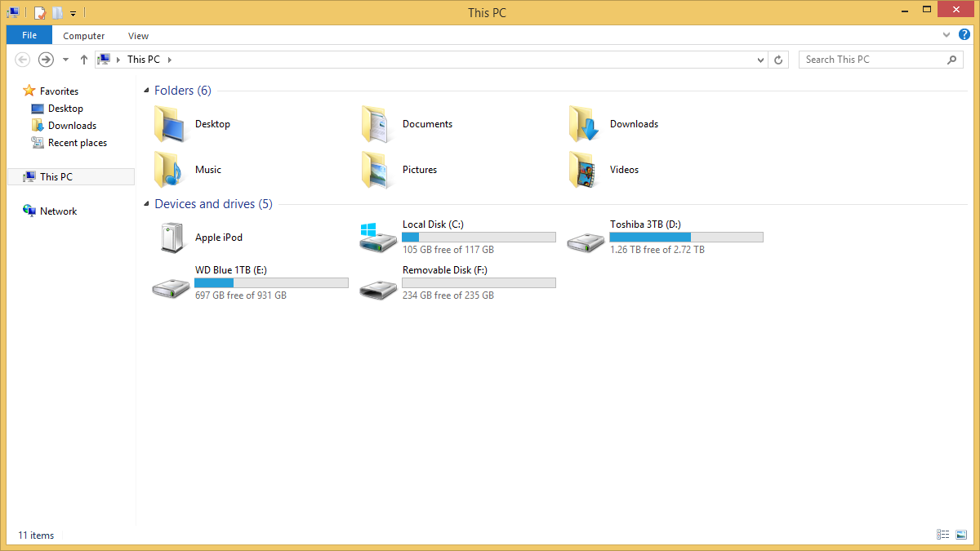Click the Music folder icon
Image resolution: width=980 pixels, height=551 pixels.
click(x=171, y=170)
